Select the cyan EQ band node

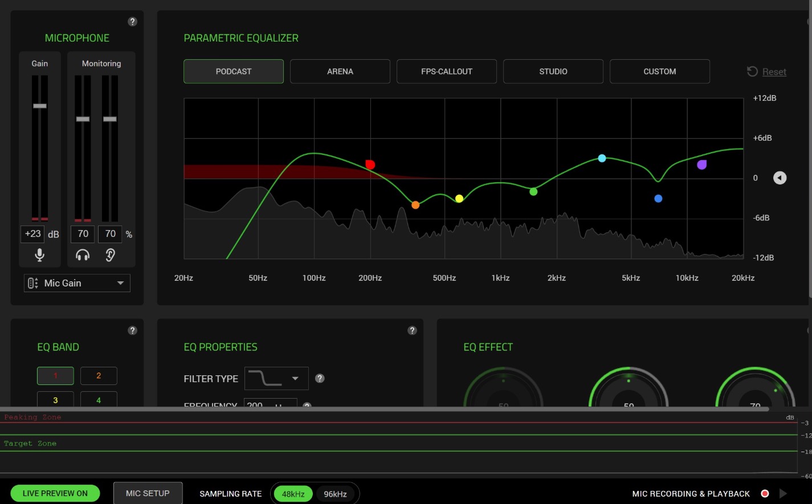point(602,158)
